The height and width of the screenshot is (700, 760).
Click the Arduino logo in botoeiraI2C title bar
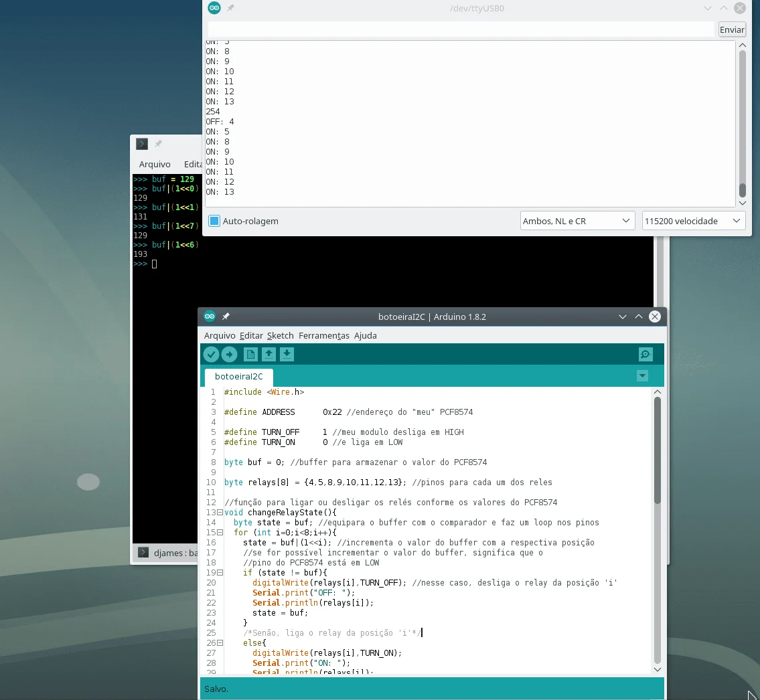tap(210, 317)
